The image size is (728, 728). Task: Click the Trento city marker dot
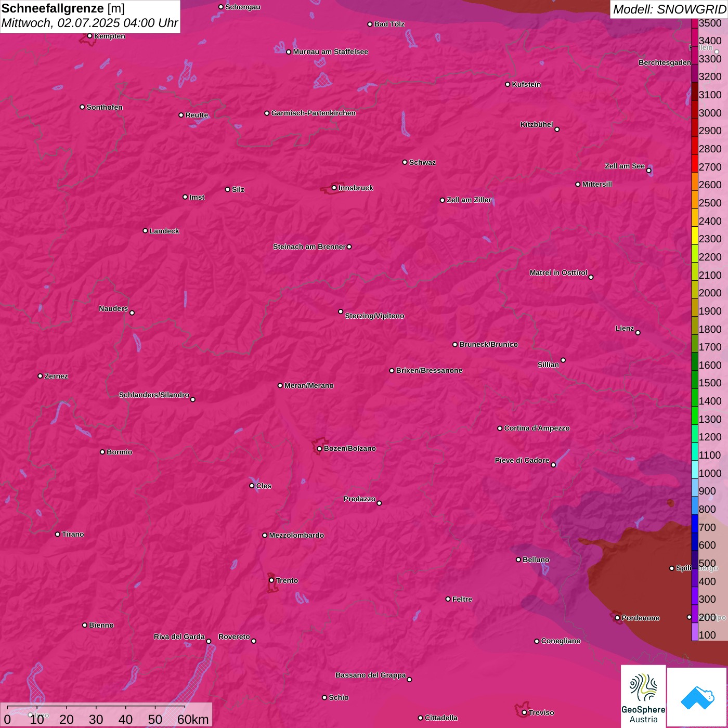point(271,580)
